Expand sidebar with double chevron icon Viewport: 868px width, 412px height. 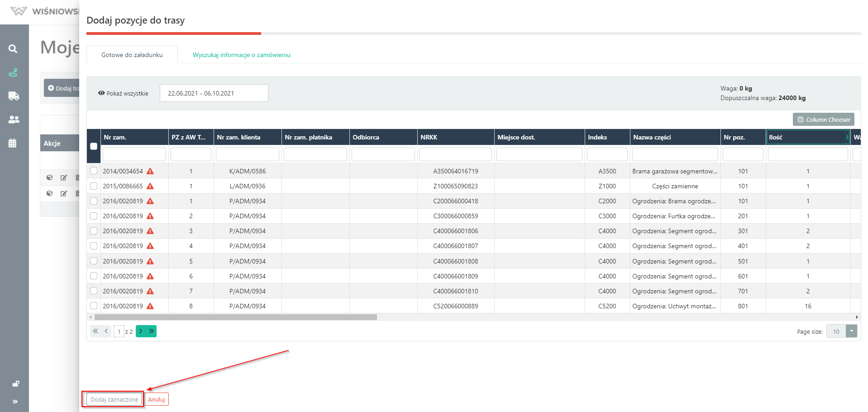coord(15,402)
